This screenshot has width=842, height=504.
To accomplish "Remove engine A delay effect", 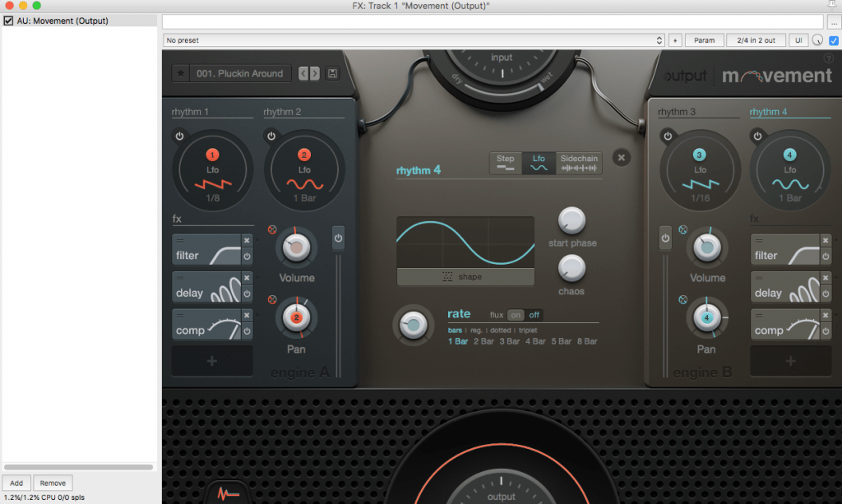I will 247,278.
